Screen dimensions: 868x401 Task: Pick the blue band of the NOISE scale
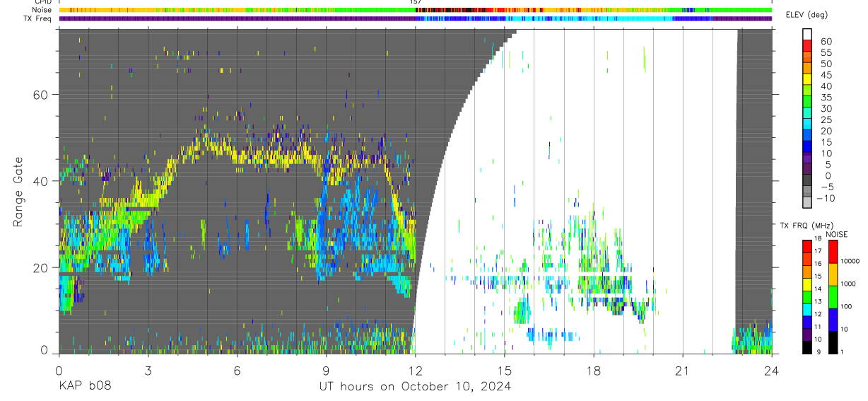833,321
